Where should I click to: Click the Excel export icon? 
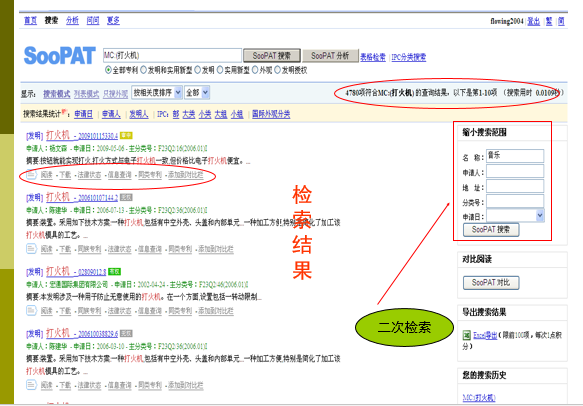click(x=467, y=335)
